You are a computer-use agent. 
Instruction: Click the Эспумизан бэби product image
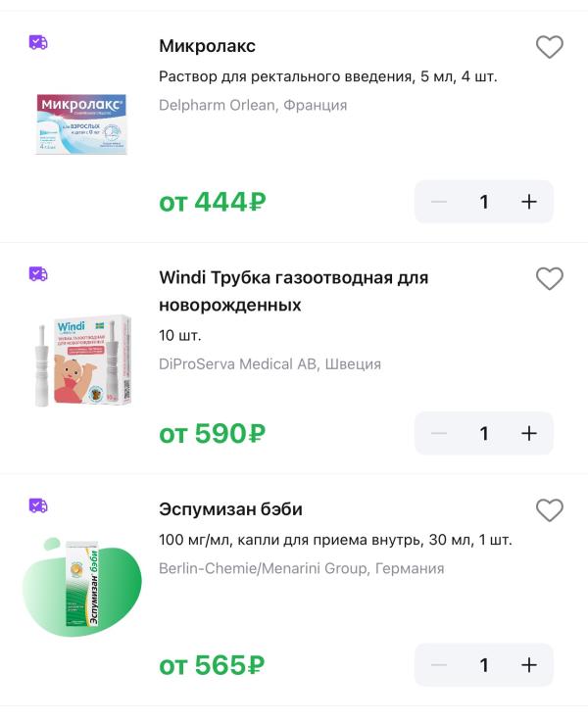[82, 586]
